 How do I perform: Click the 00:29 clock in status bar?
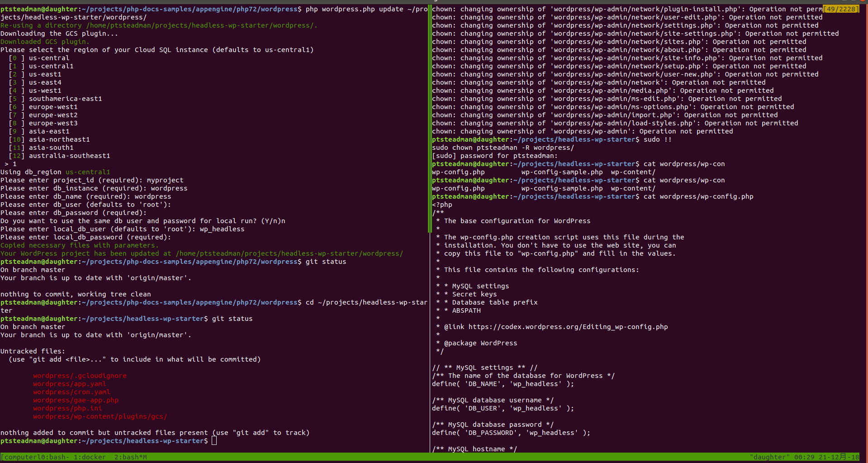[x=804, y=457]
